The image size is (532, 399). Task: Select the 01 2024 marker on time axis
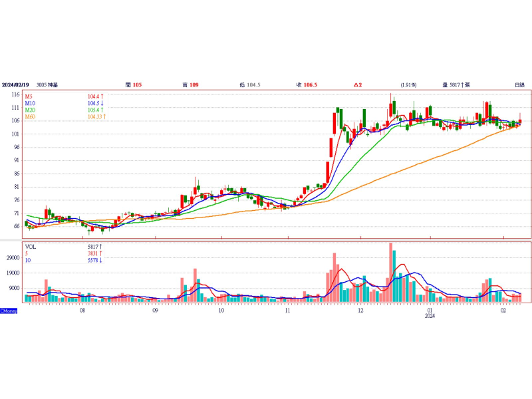430,313
